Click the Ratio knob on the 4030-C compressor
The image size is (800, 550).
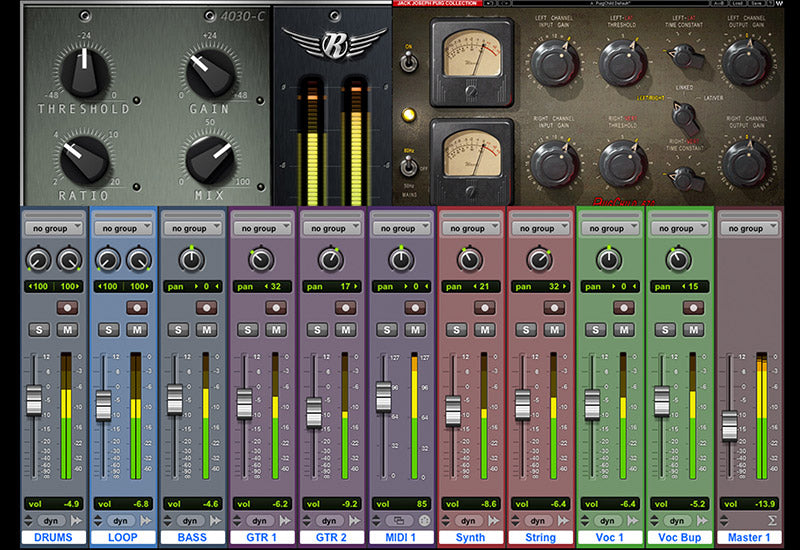tap(83, 159)
